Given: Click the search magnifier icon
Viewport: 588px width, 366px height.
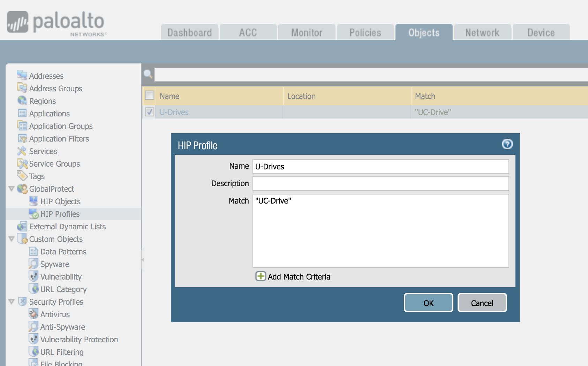Looking at the screenshot, I should 148,74.
